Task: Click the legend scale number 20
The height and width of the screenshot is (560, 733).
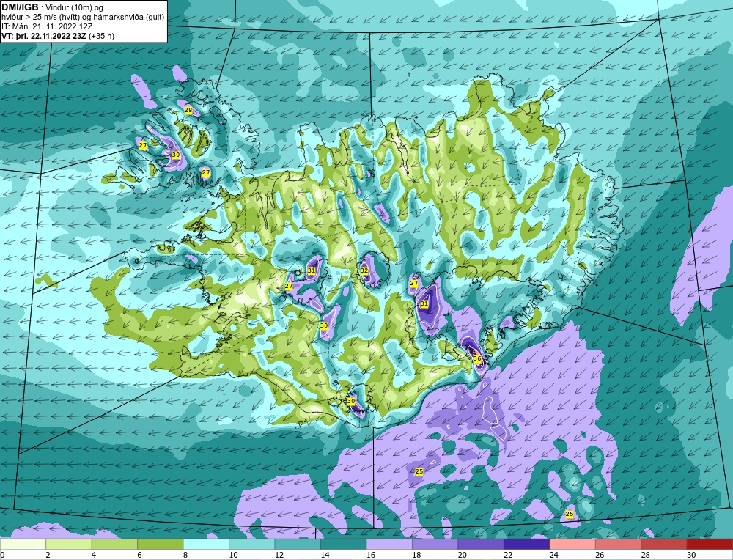Action: tap(463, 555)
